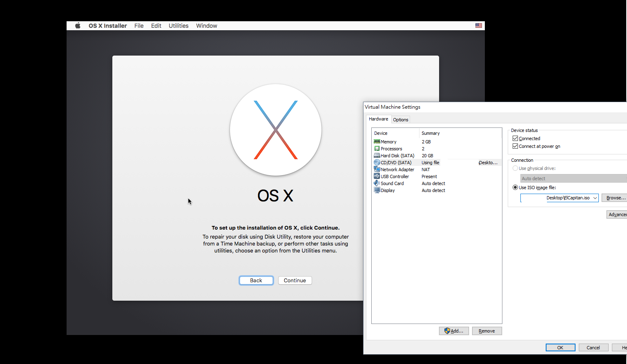Select the Use ISO image file radio button
Screen dimensions: 627x364
point(515,188)
